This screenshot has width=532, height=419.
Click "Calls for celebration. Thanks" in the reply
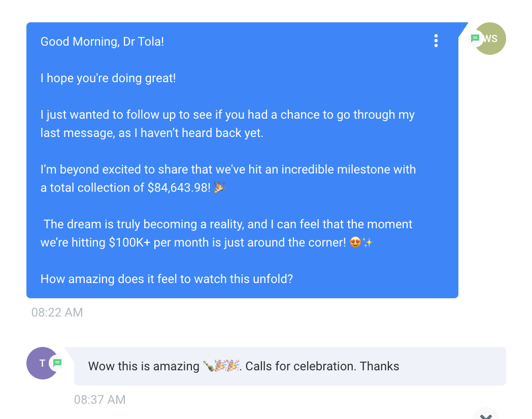tap(322, 366)
